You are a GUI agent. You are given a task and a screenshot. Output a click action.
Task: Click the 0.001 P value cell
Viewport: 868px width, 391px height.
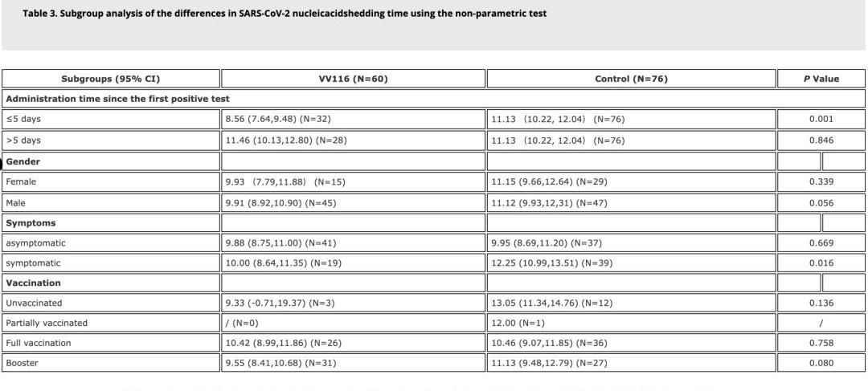click(821, 120)
